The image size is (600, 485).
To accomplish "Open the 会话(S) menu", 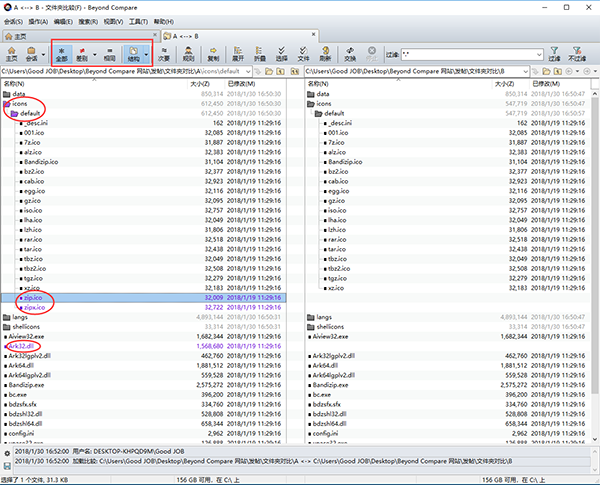I will coord(13,22).
